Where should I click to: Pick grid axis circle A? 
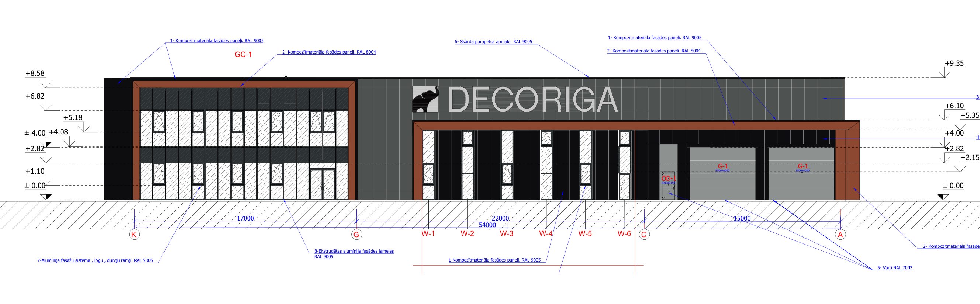pos(841,235)
